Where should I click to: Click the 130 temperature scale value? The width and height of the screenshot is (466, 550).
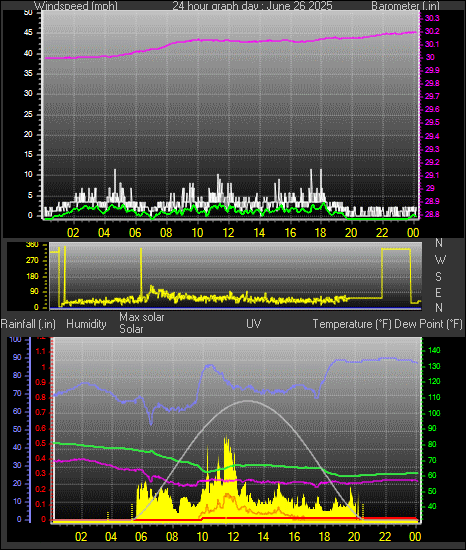tap(434, 366)
